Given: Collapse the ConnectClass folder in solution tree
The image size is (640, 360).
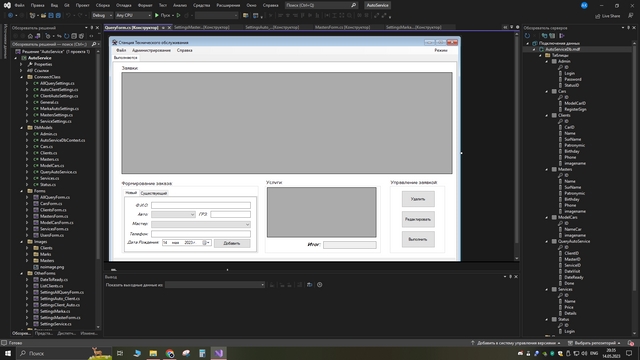Looking at the screenshot, I should pos(22,77).
